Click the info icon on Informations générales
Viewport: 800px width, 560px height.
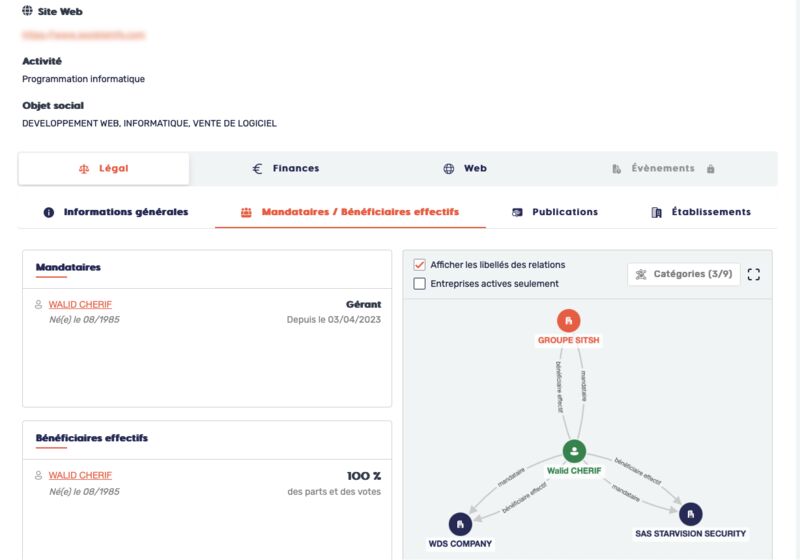(x=48, y=213)
